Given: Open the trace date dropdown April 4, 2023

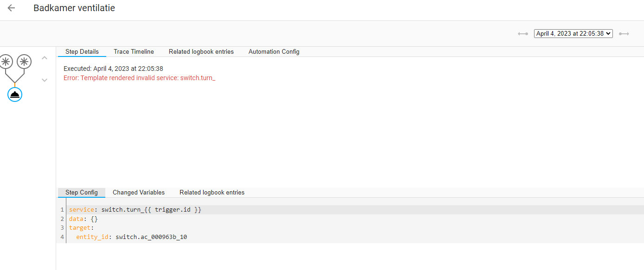Looking at the screenshot, I should (573, 34).
